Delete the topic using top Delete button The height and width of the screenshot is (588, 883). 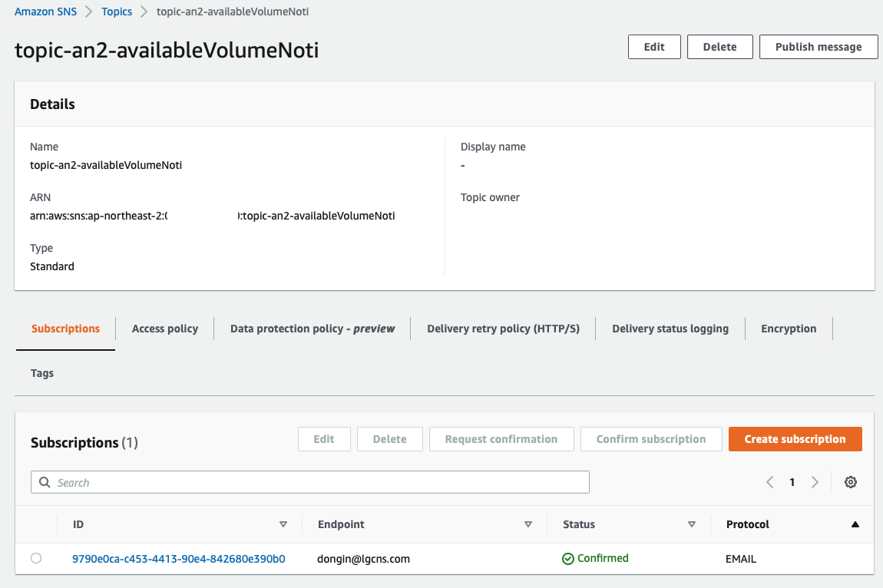click(x=719, y=47)
